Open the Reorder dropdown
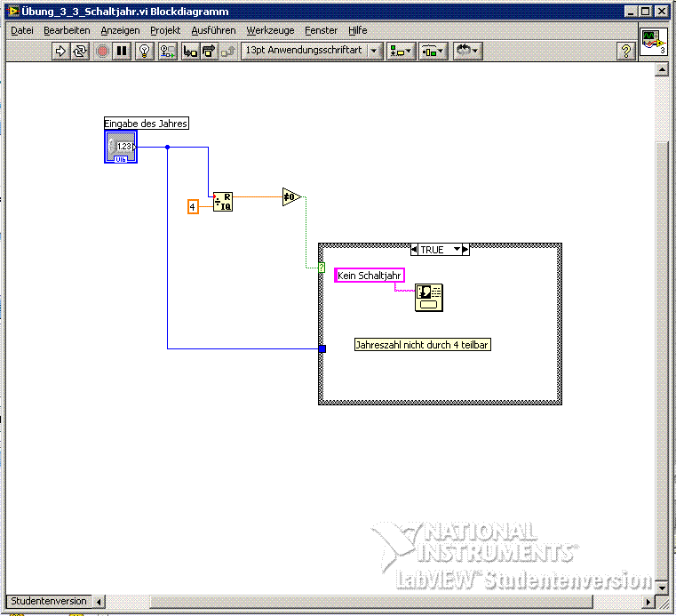This screenshot has height=616, width=676. coord(467,51)
